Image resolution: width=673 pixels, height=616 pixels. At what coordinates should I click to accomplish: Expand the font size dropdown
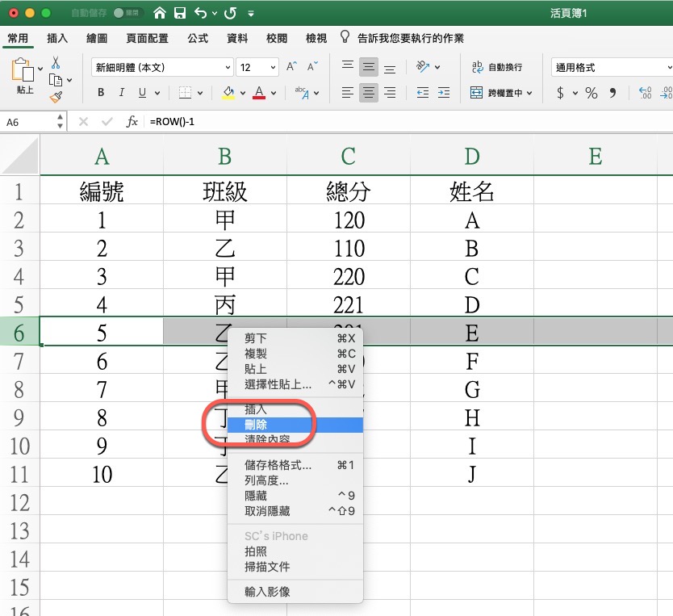coord(273,68)
